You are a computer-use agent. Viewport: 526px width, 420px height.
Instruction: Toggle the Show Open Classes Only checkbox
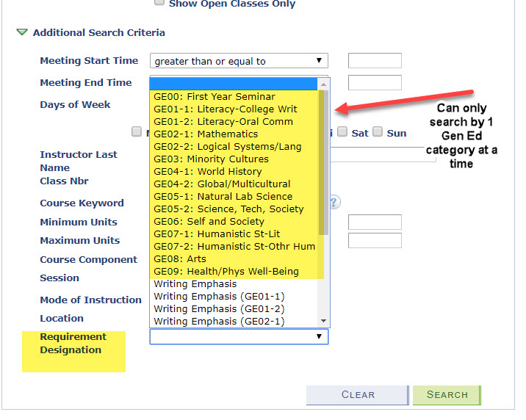[159, 2]
